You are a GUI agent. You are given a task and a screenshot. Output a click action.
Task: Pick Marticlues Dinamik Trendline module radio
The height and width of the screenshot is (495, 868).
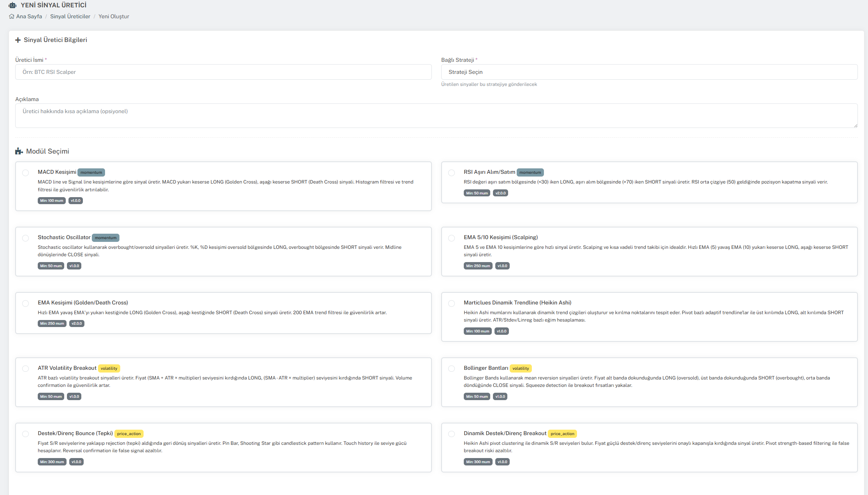click(x=451, y=303)
